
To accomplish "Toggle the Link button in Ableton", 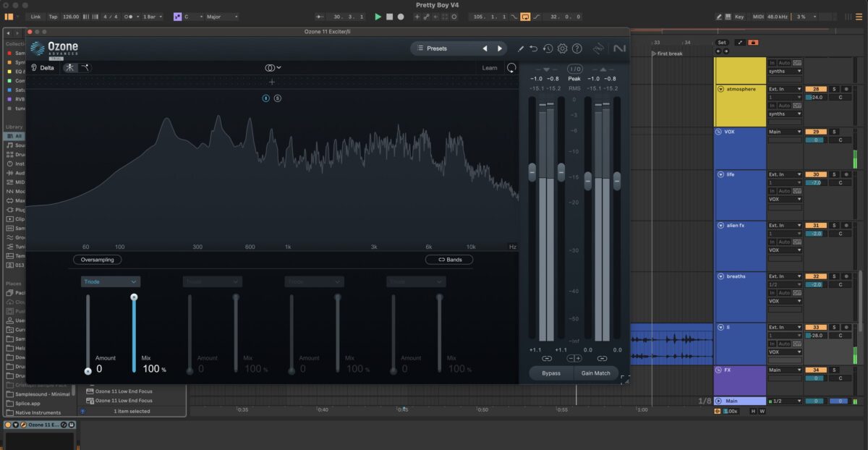I will [35, 17].
